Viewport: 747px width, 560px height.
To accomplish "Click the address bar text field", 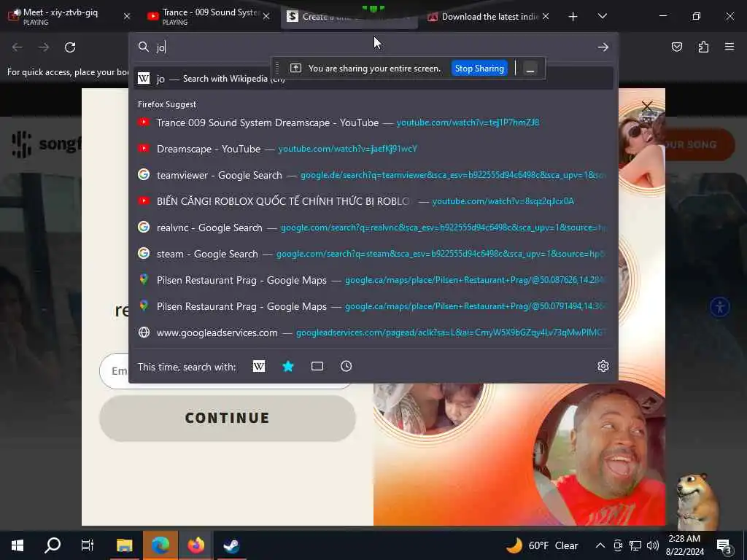I will pos(371,47).
